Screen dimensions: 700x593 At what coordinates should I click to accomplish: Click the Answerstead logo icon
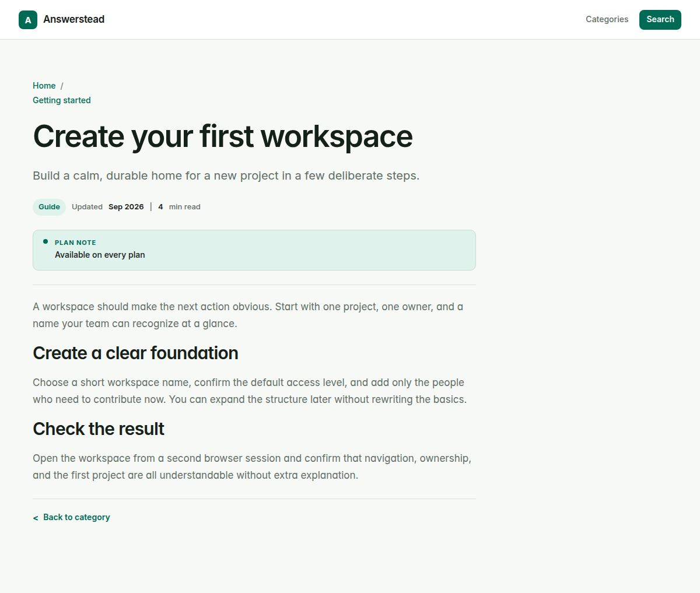coord(28,20)
